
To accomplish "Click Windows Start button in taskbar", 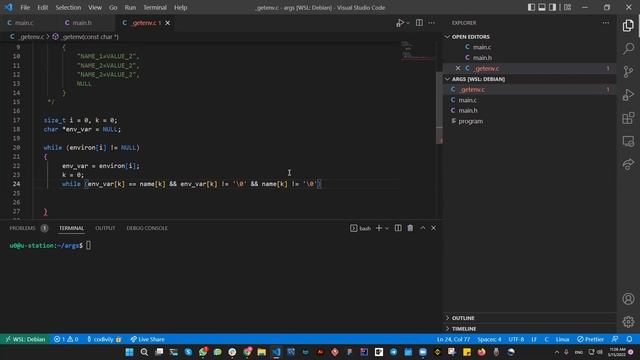I will click(129, 352).
